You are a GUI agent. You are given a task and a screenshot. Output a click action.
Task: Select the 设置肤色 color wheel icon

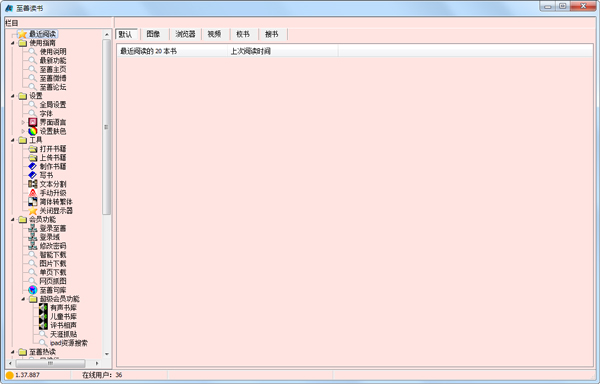(33, 131)
